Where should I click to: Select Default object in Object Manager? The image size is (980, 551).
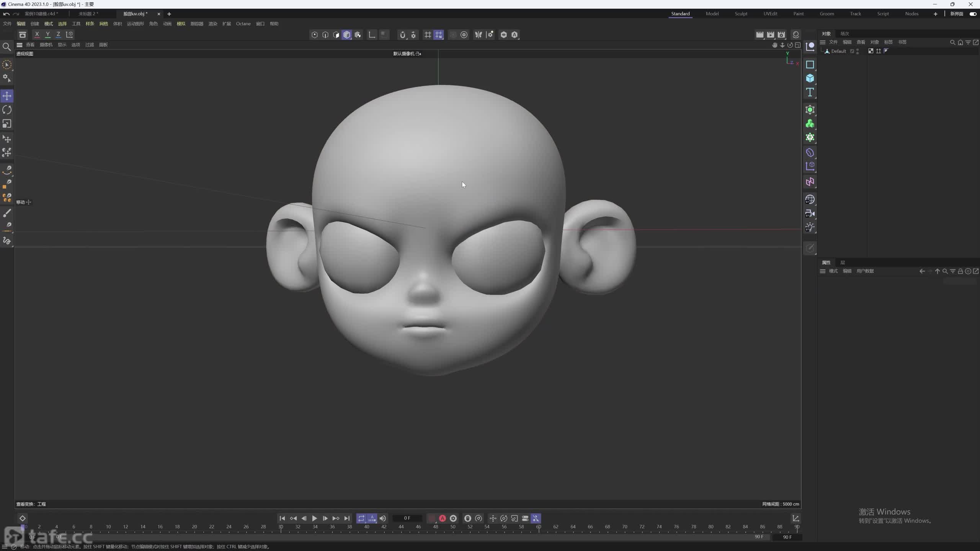coord(838,51)
